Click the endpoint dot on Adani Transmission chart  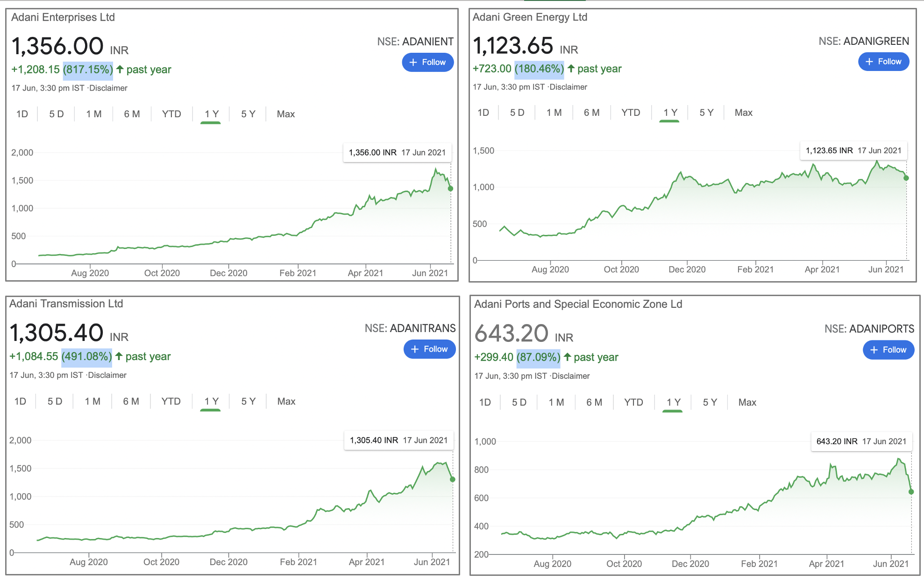(x=452, y=479)
